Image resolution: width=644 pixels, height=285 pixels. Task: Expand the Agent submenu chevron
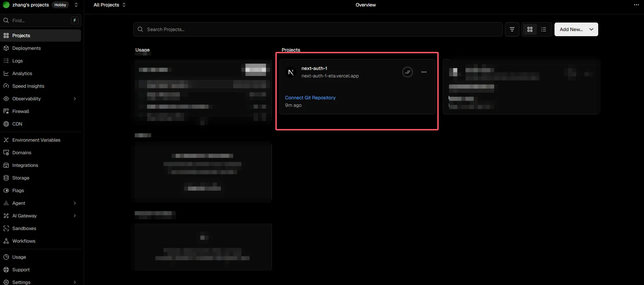click(x=75, y=203)
